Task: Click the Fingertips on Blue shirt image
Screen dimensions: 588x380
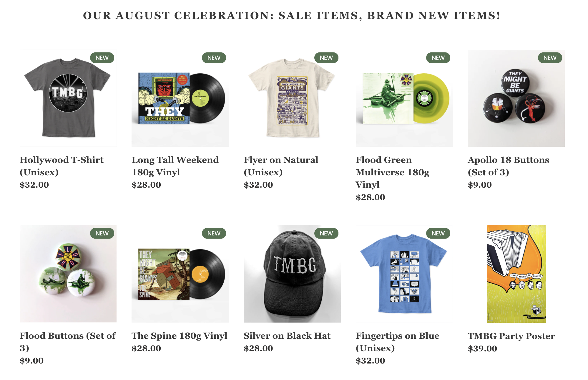Action: click(x=404, y=274)
